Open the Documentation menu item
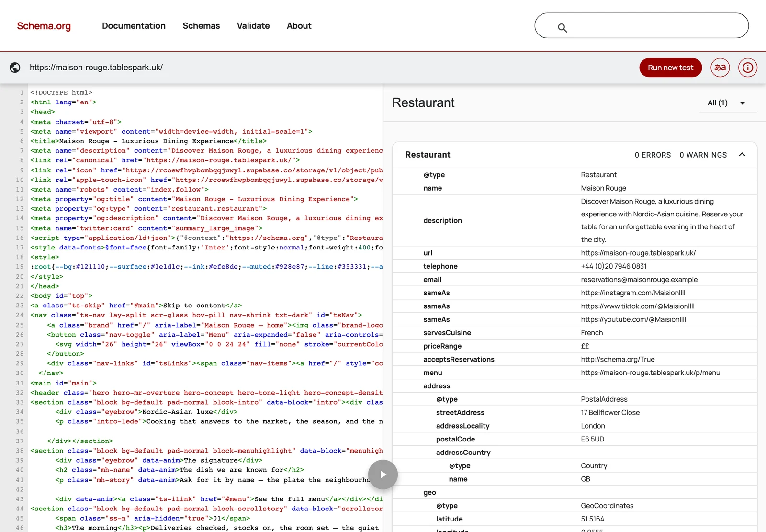This screenshot has width=766, height=532. [x=134, y=26]
